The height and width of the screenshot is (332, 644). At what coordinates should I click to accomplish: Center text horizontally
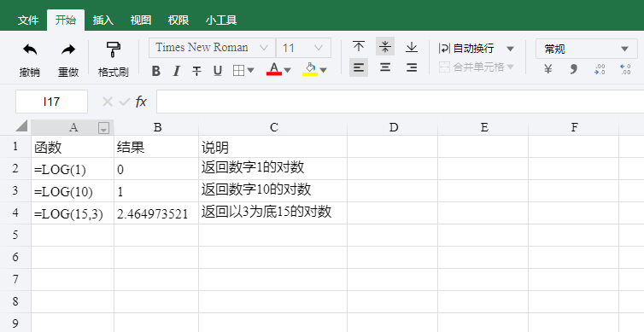(x=385, y=67)
